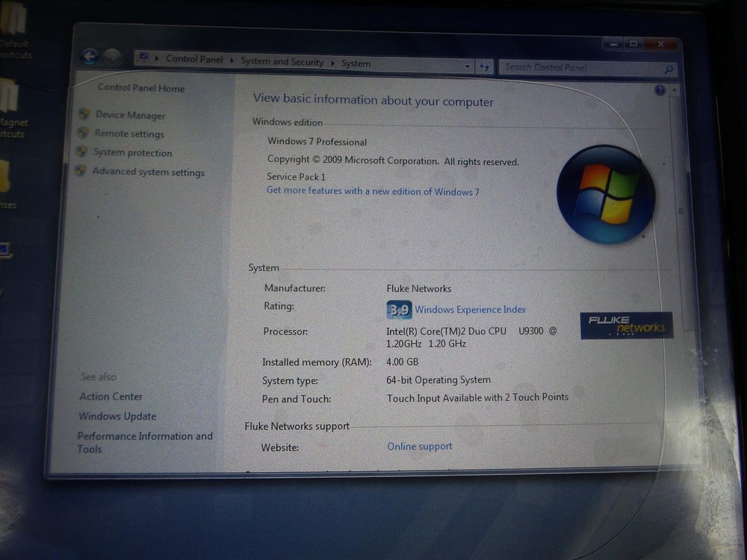This screenshot has height=560, width=747.
Task: Open Remote settings link
Action: click(128, 134)
